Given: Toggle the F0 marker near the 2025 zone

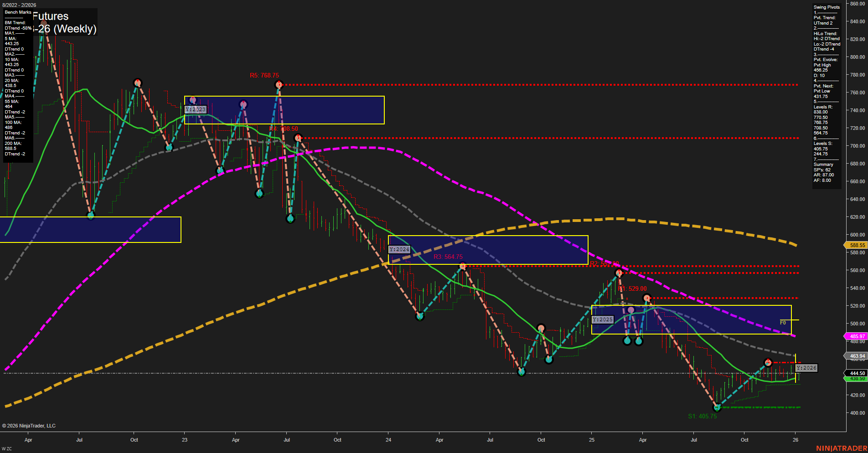Looking at the screenshot, I should (x=782, y=322).
